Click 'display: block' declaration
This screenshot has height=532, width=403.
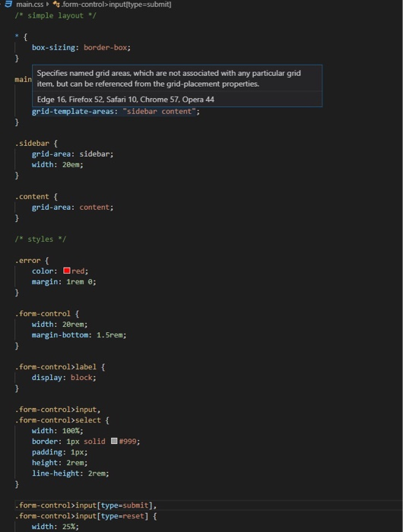click(64, 378)
